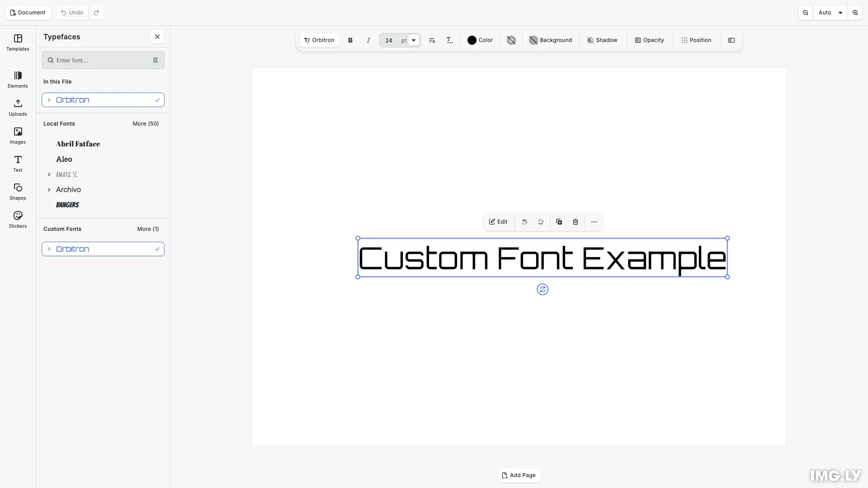Click the Redo arrow
The image size is (868, 488).
click(x=96, y=13)
